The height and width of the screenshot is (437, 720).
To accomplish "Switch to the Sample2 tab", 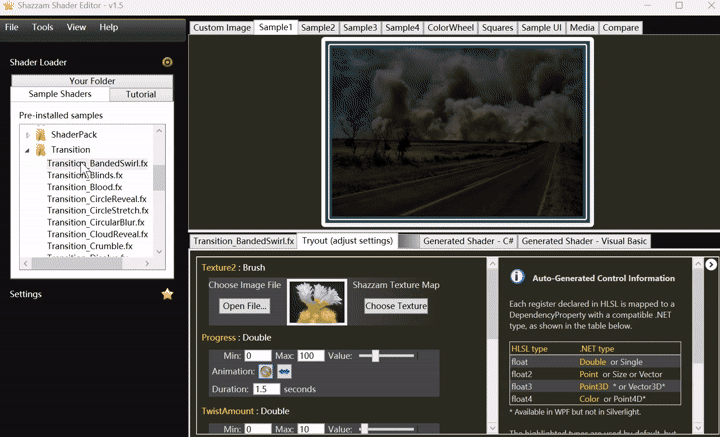I will (x=318, y=28).
